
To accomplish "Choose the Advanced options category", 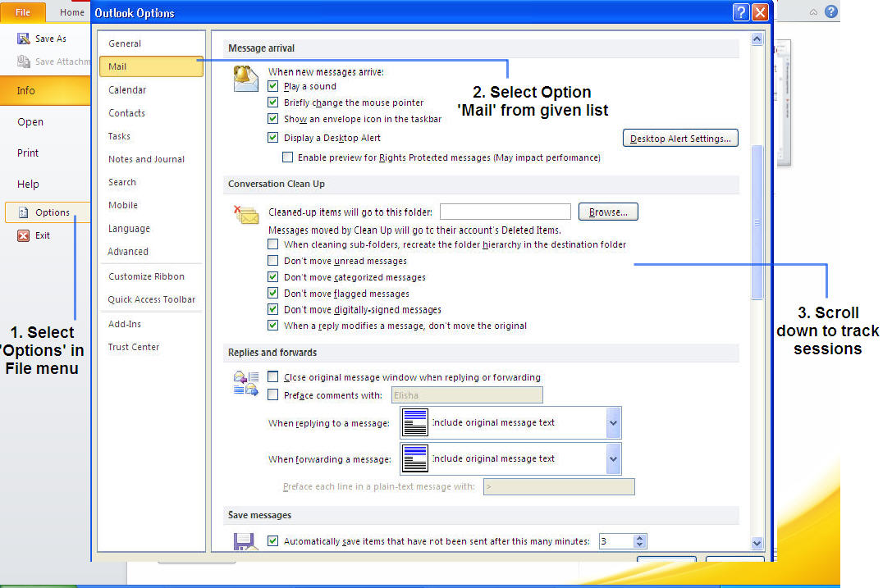I will pos(151,251).
